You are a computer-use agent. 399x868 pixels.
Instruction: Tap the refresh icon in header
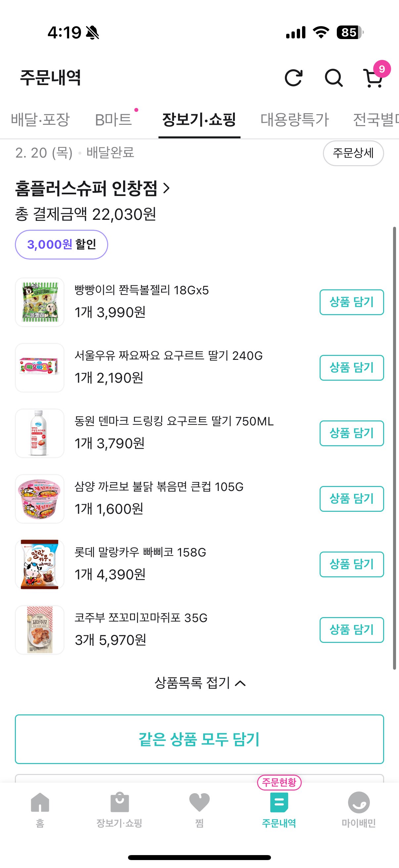tap(293, 78)
